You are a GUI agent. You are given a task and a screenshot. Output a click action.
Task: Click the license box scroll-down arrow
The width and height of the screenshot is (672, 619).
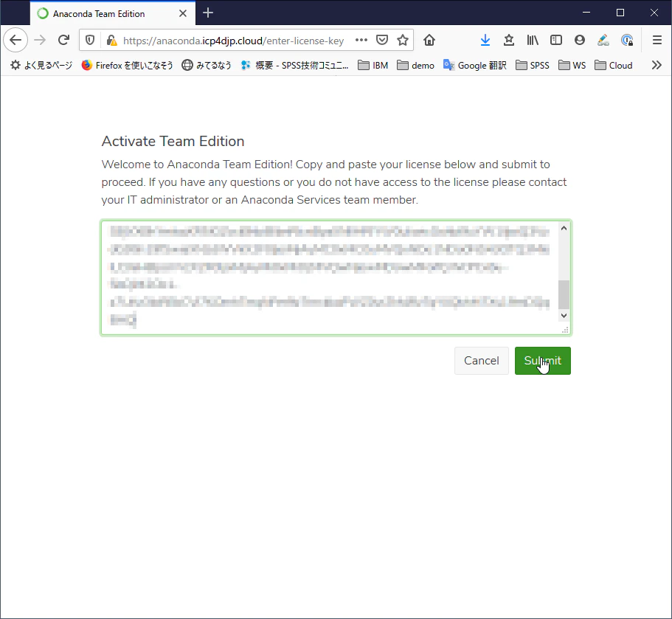(564, 316)
